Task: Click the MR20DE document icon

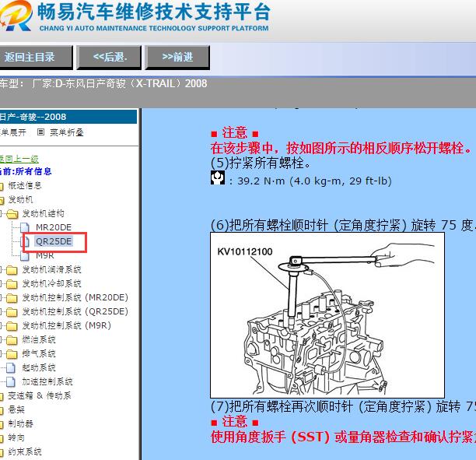Action: (25, 227)
